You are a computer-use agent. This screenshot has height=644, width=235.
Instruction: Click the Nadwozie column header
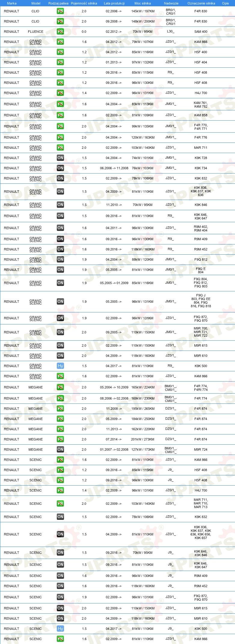point(171,3)
